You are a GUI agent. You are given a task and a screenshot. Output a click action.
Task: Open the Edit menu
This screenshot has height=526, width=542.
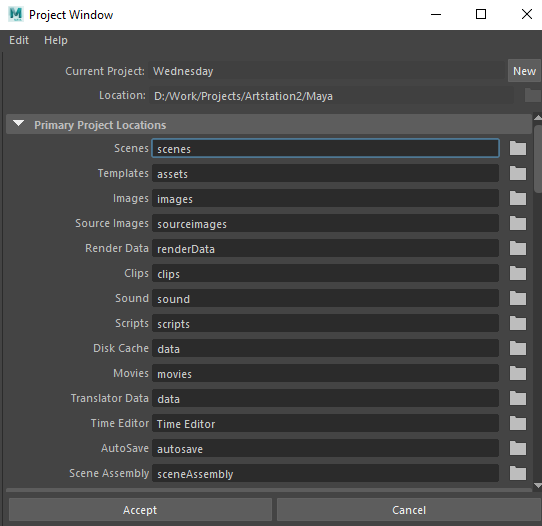pyautogui.click(x=19, y=40)
